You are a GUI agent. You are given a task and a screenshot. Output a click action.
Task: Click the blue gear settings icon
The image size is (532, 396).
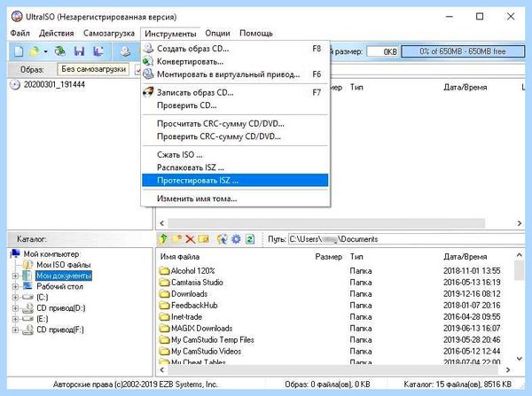coord(236,239)
